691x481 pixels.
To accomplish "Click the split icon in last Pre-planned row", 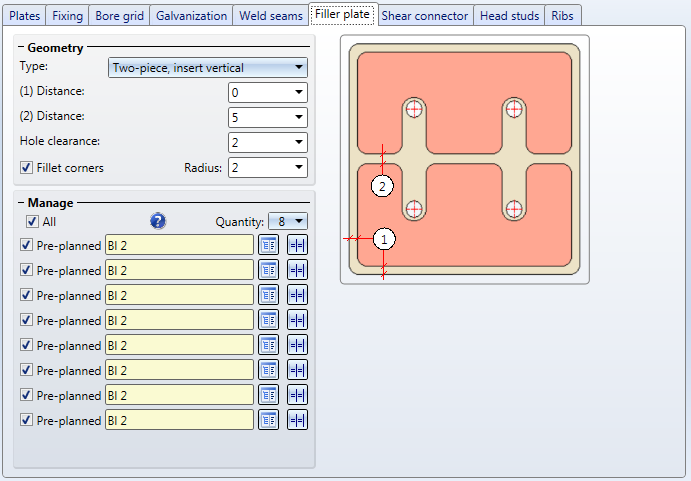I will coord(297,420).
